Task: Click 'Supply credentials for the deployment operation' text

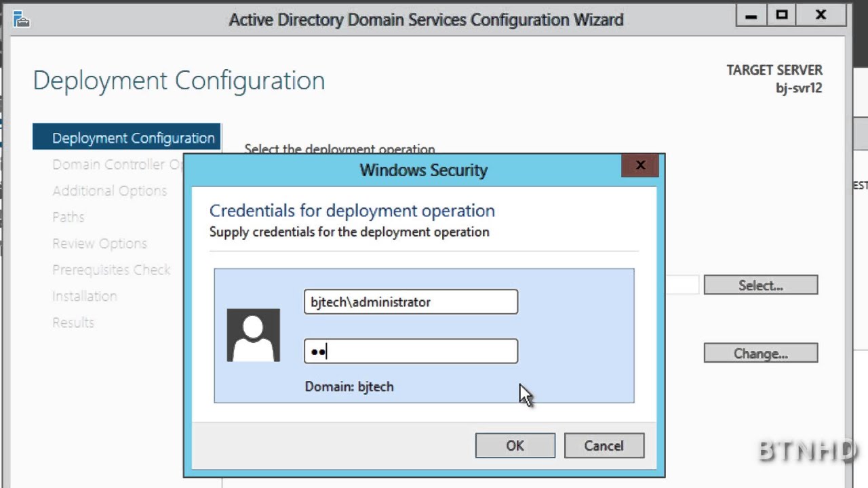Action: (x=349, y=232)
